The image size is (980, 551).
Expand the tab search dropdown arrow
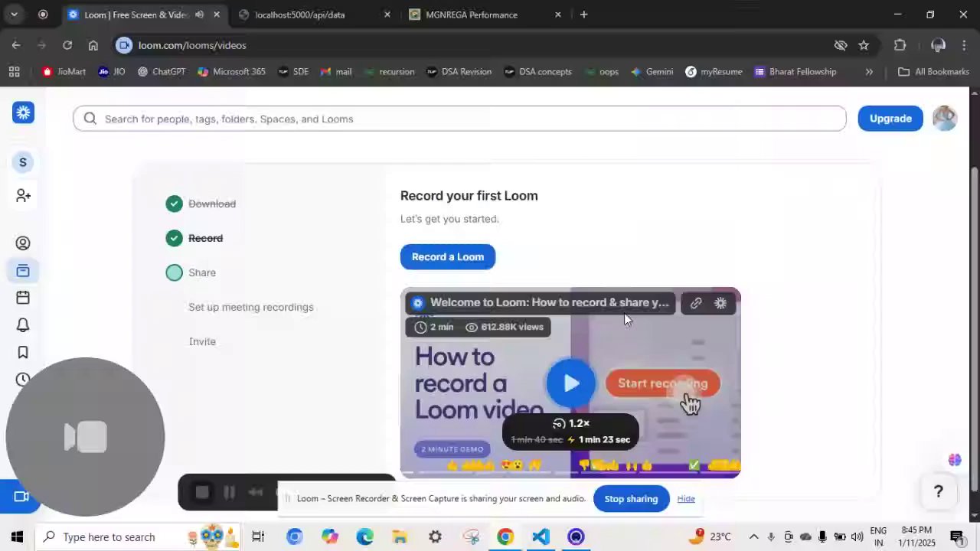pyautogui.click(x=14, y=15)
